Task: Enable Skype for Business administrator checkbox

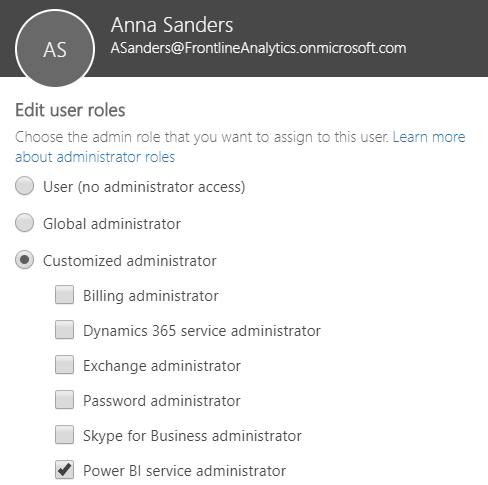Action: [64, 435]
